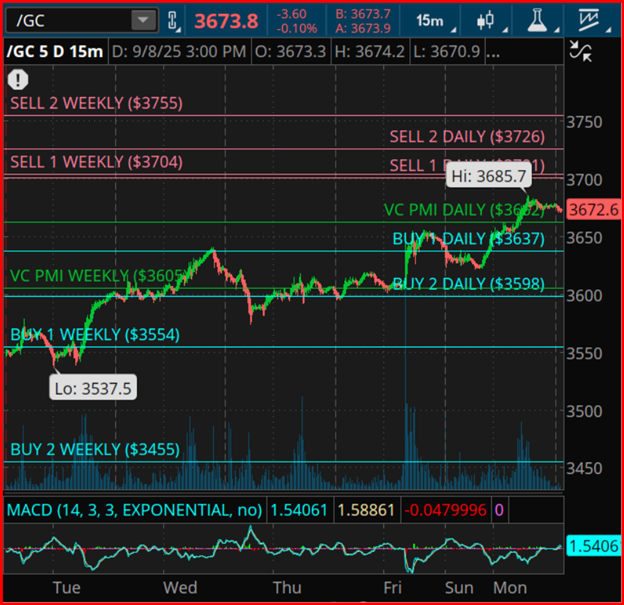This screenshot has width=624, height=605.
Task: Click the MACD axis tag 1.5406
Action: 593,546
